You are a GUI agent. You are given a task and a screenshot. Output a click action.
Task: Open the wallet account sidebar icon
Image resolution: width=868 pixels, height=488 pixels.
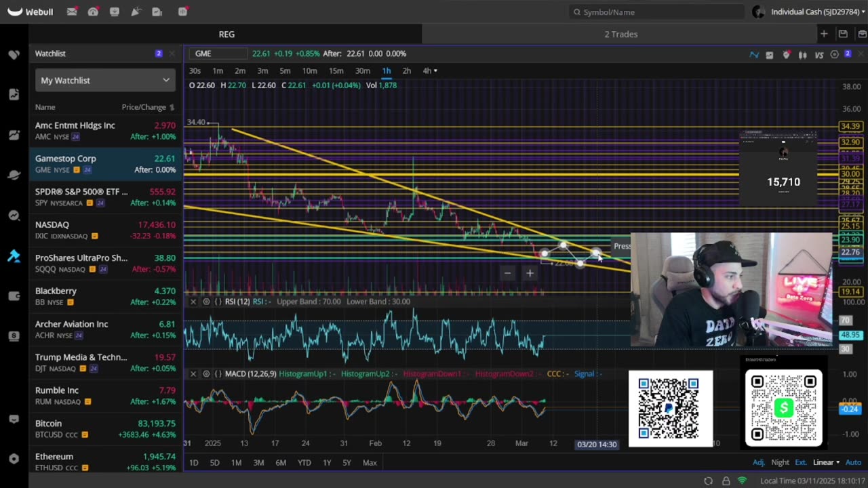14,296
